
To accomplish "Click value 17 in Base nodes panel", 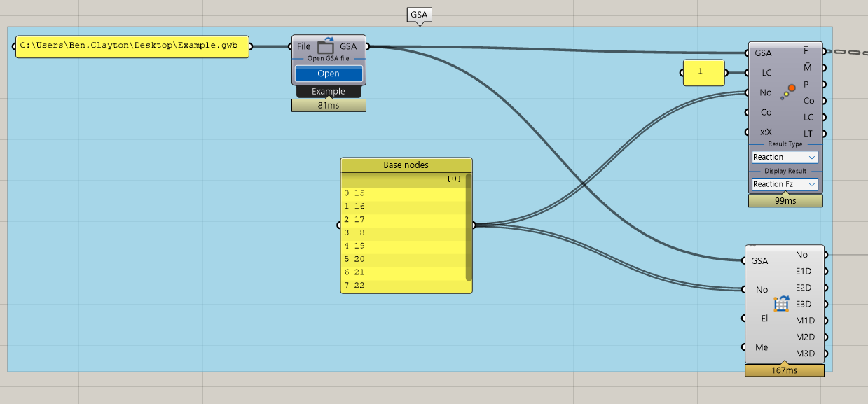I will [359, 220].
